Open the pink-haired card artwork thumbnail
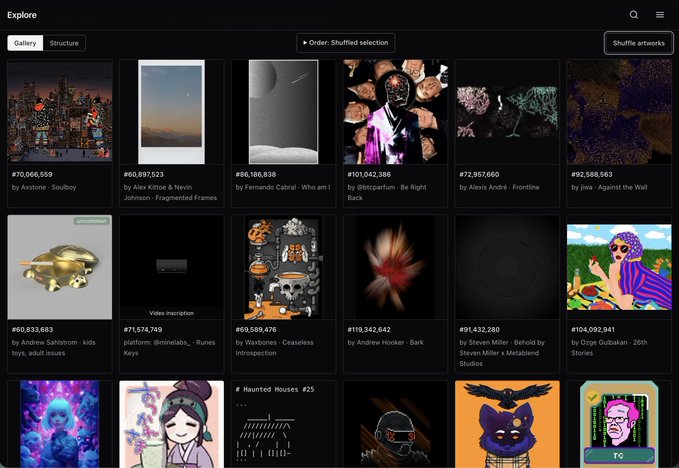The height and width of the screenshot is (468, 679). 619,424
